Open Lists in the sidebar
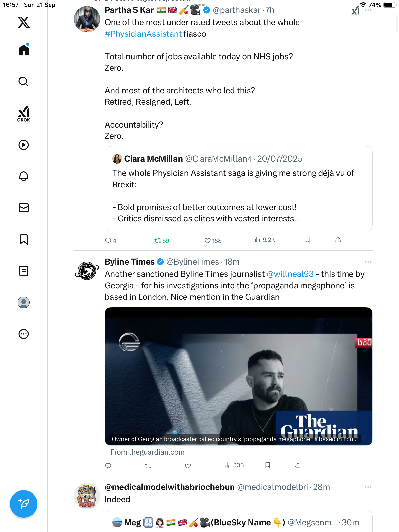 [24, 271]
